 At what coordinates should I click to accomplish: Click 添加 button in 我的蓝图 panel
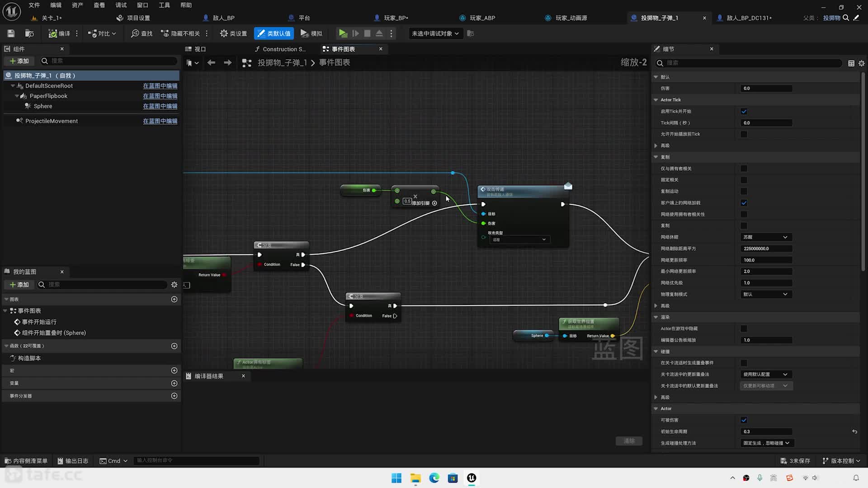click(x=19, y=285)
